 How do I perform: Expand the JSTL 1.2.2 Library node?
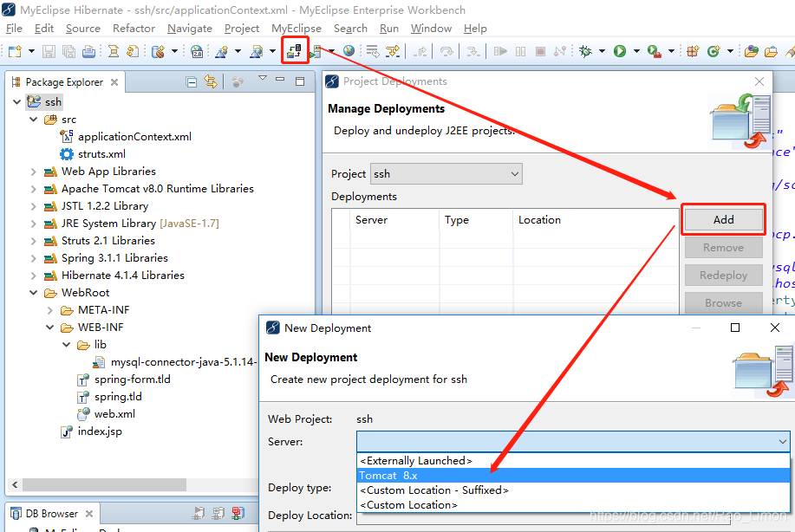click(x=34, y=206)
